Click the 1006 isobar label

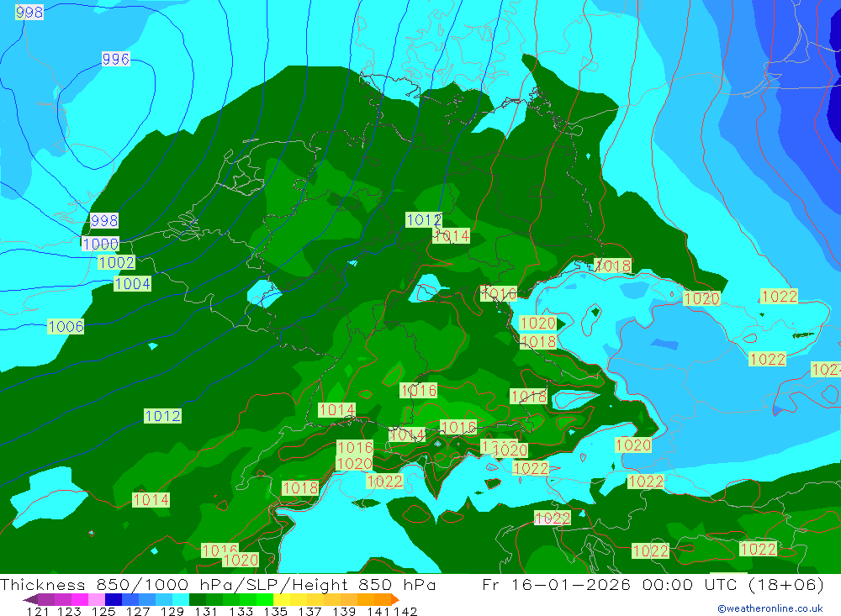click(66, 327)
